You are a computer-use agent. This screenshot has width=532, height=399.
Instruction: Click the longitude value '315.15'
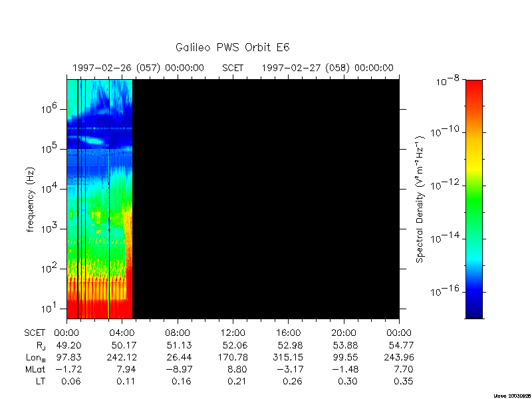click(x=288, y=358)
